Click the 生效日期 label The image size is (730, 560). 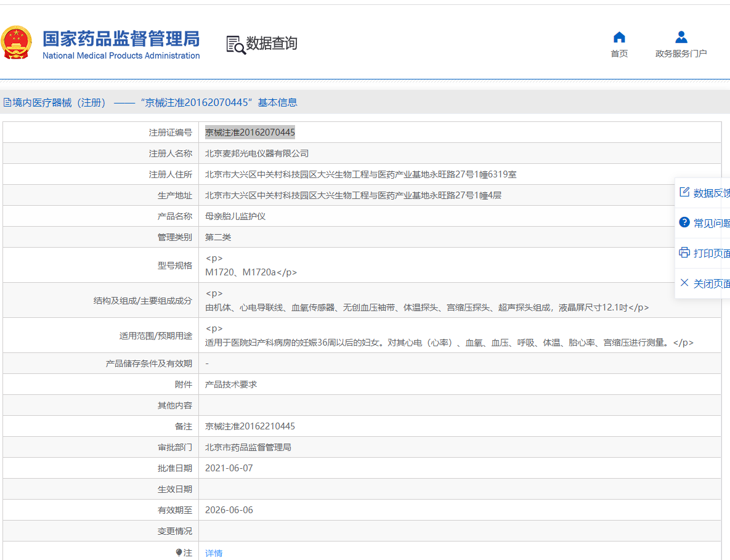pos(174,489)
